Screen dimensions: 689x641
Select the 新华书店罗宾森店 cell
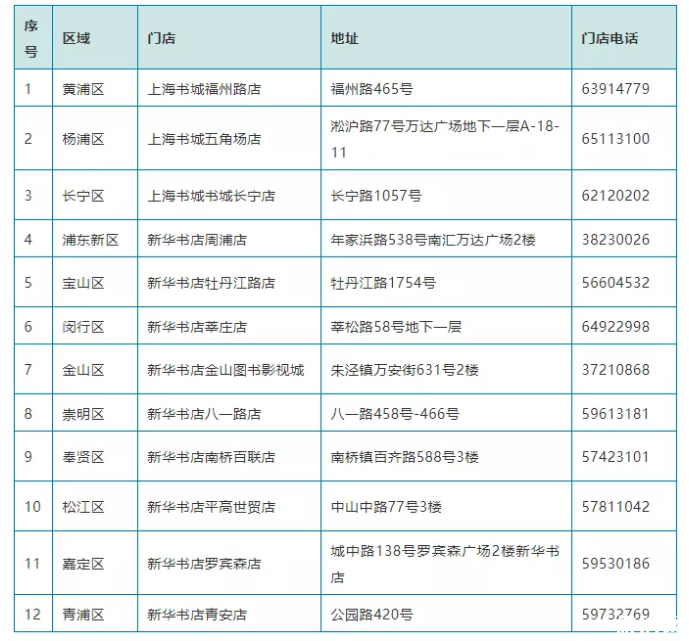[229, 563]
